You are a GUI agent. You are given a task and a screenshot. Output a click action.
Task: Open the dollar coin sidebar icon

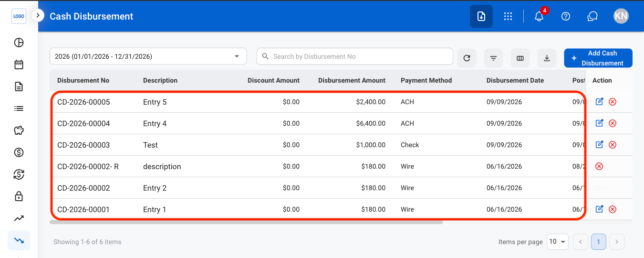19,152
